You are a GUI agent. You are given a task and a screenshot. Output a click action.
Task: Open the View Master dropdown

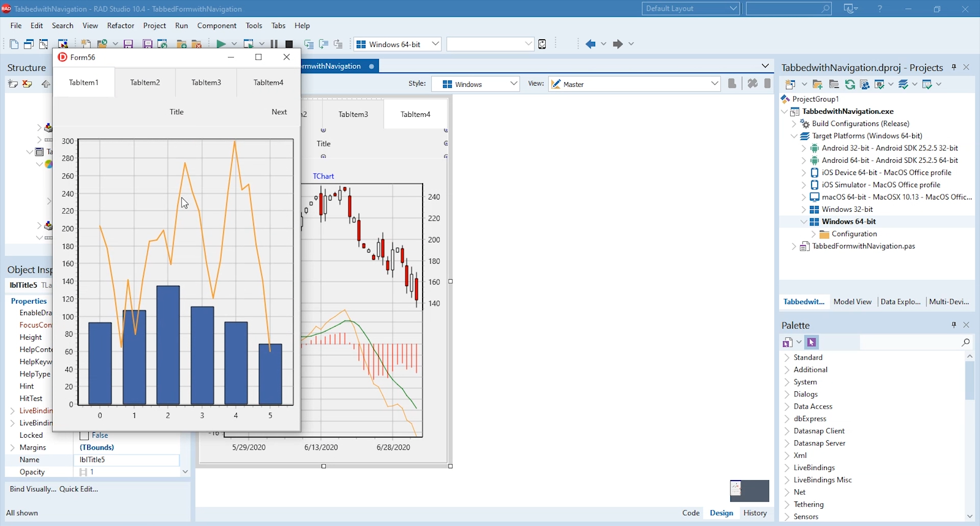(x=715, y=84)
